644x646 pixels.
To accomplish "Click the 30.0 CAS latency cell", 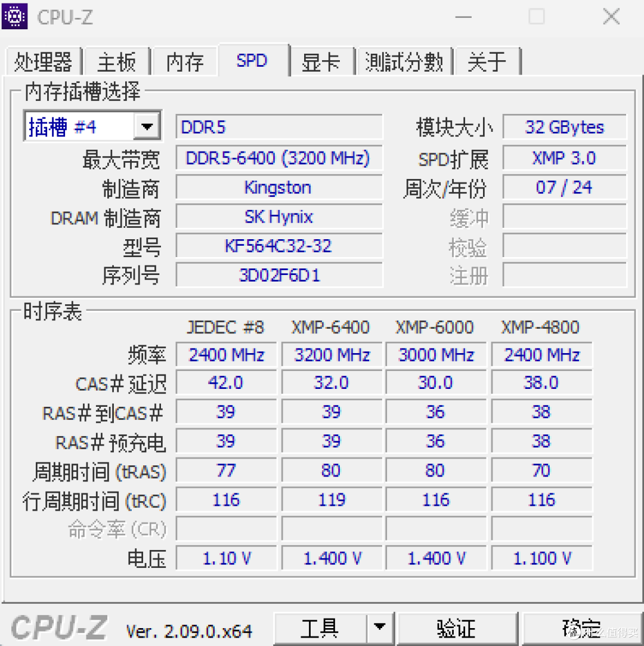I will pos(436,383).
